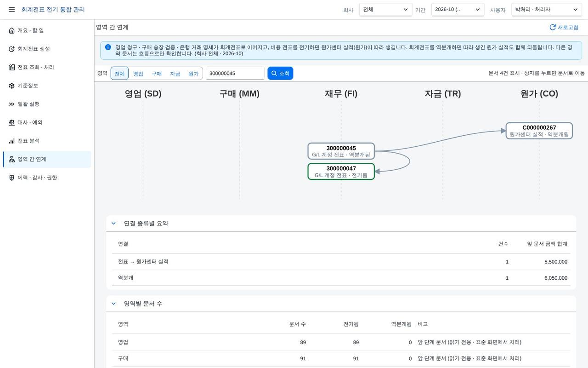
Task: Click the 영역 간 연계 hierarchy icon
Action: tap(12, 159)
